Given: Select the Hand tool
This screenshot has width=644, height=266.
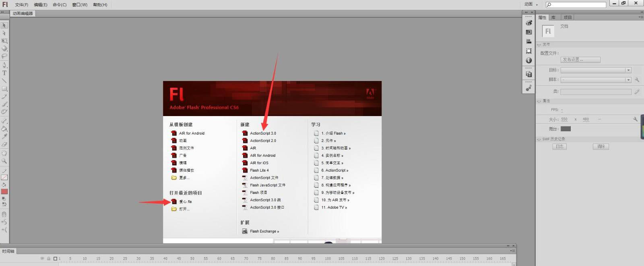Looking at the screenshot, I should pyautogui.click(x=4, y=153).
